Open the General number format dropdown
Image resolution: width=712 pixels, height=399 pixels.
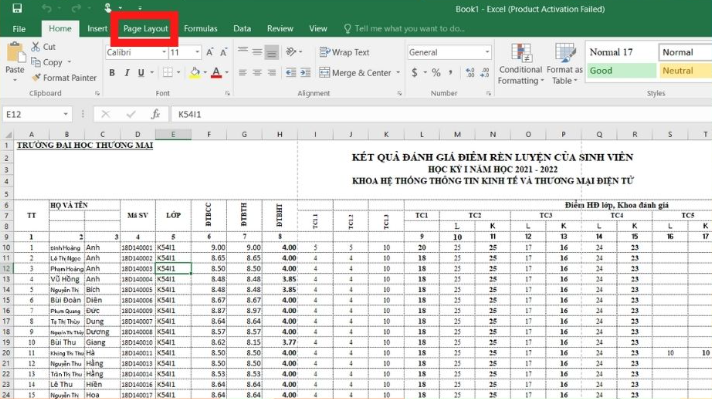point(487,52)
